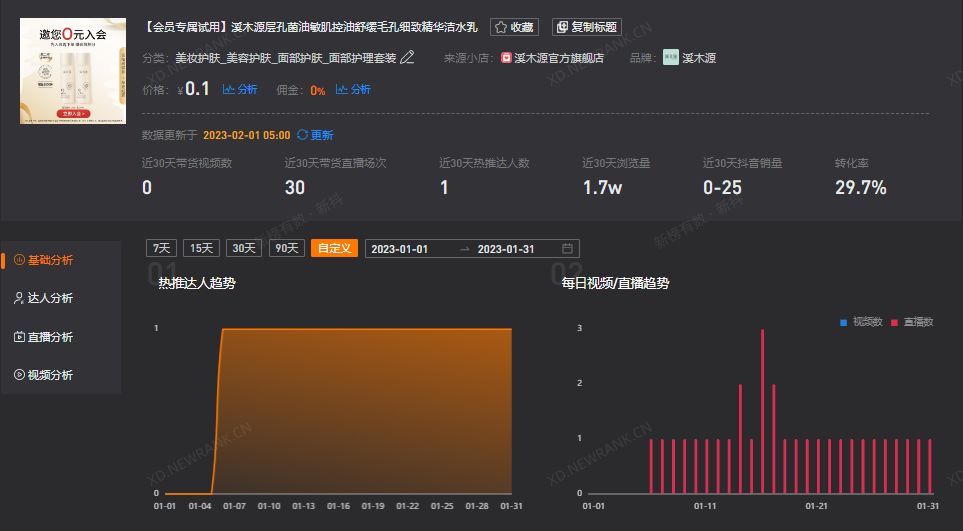This screenshot has height=531, width=963.
Task: Select the 90天 time range
Action: click(x=288, y=248)
